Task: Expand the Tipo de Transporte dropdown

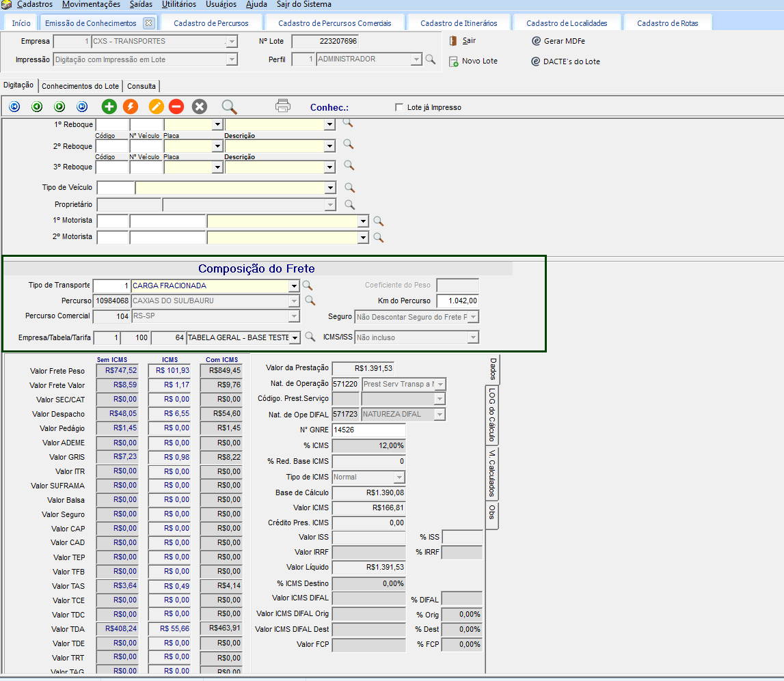Action: click(294, 286)
